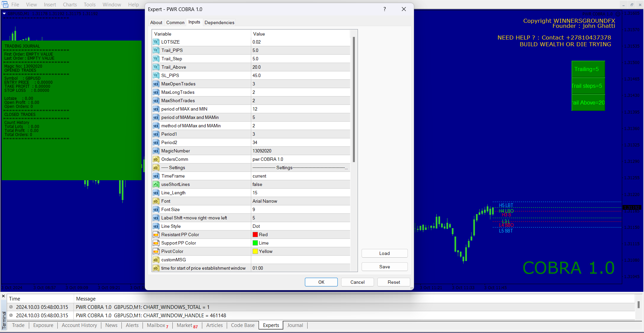Click the Load button

pyautogui.click(x=384, y=253)
